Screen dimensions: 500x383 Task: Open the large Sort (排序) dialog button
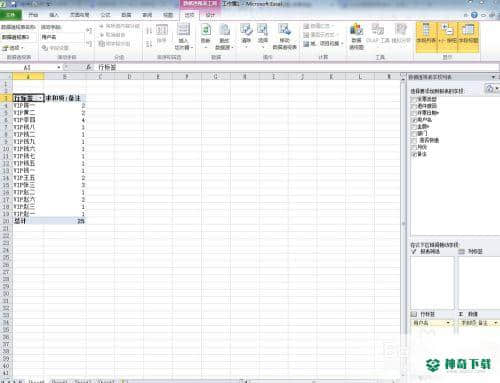[x=162, y=34]
